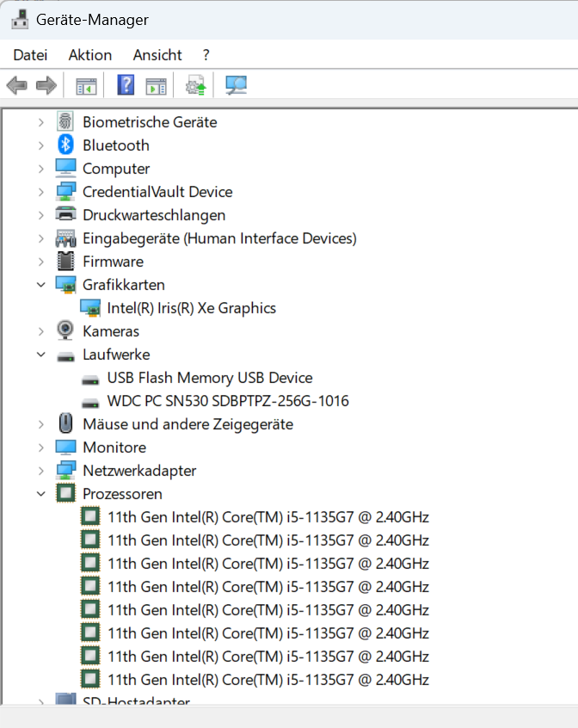The width and height of the screenshot is (578, 728).
Task: Click the Netzwerkadapter network icon
Action: tap(65, 470)
